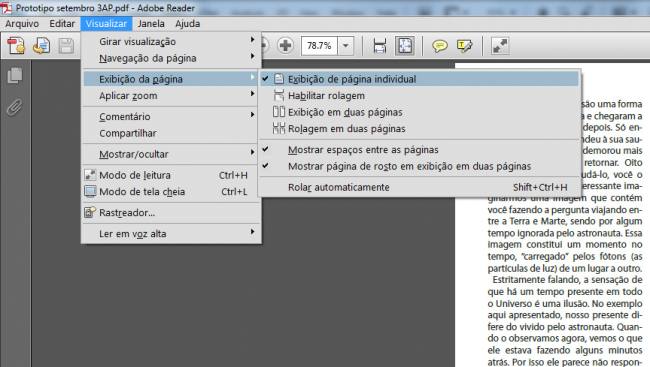Click the read mode expand arrows icon
Viewport: 650px width, 367px height.
point(500,46)
